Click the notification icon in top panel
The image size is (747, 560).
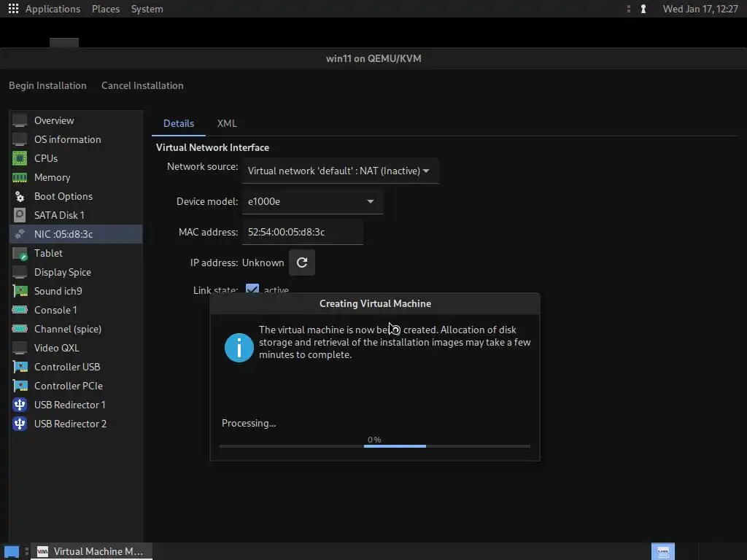coord(643,9)
